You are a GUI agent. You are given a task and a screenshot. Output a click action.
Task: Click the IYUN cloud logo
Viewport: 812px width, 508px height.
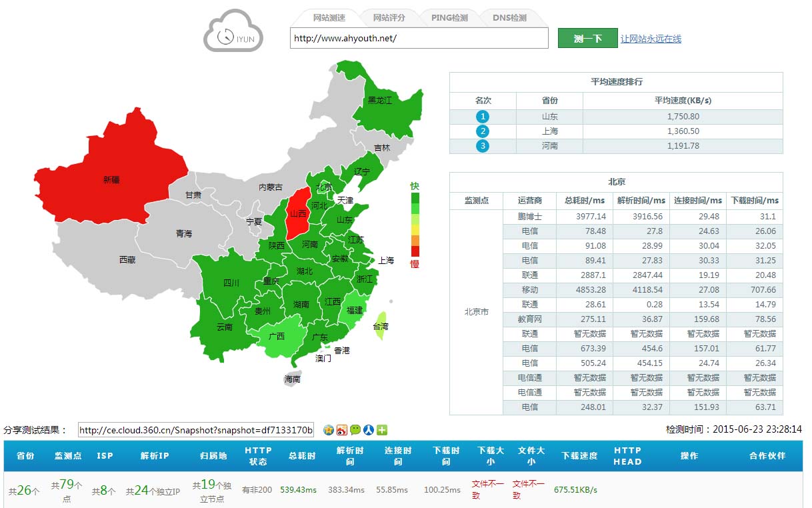[x=233, y=31]
